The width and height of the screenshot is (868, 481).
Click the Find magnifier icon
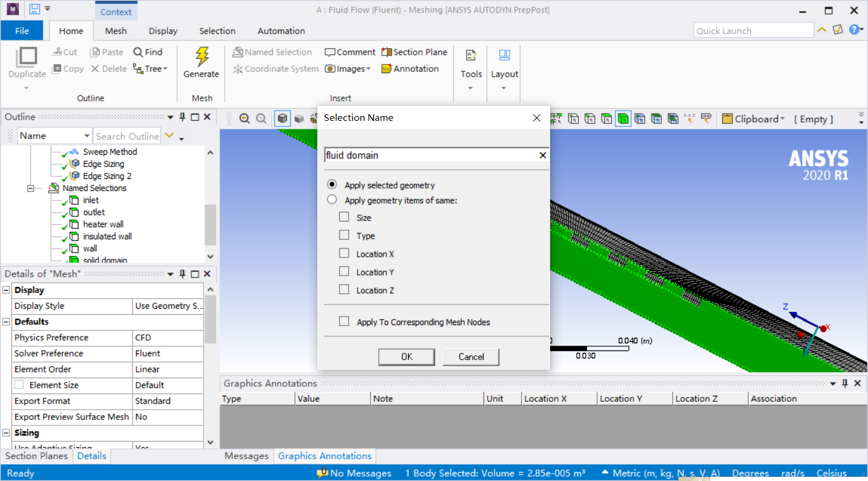point(138,52)
